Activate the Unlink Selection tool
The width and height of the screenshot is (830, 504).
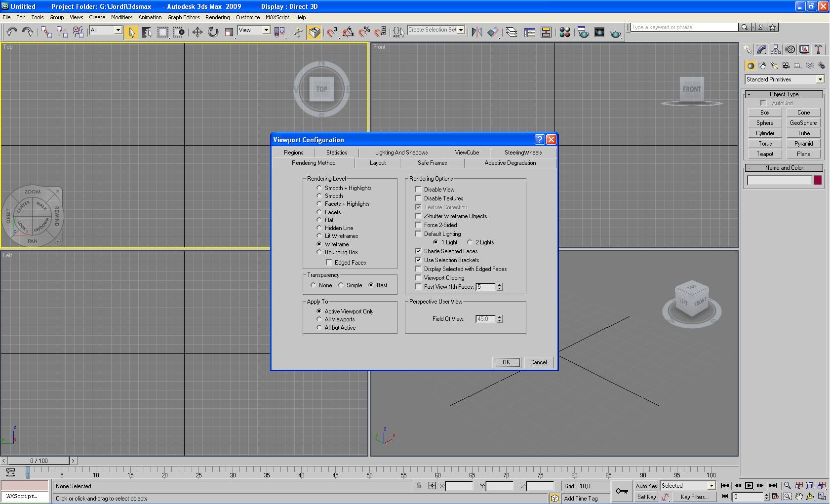[62, 32]
